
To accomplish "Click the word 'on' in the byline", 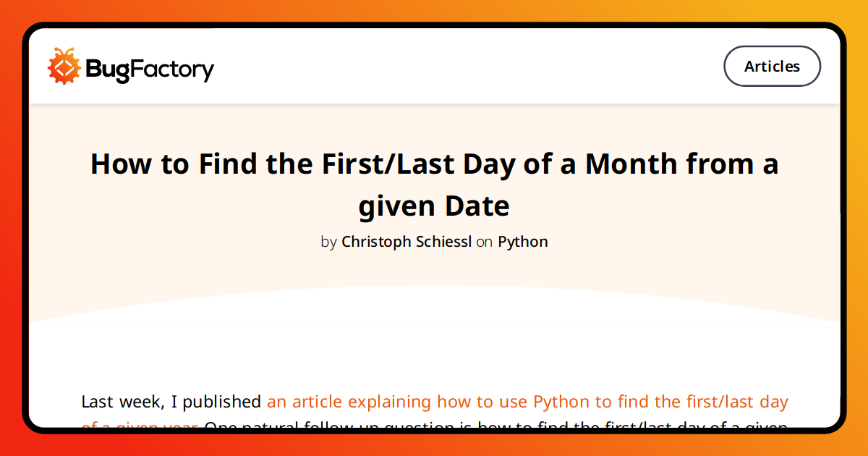I will 485,242.
